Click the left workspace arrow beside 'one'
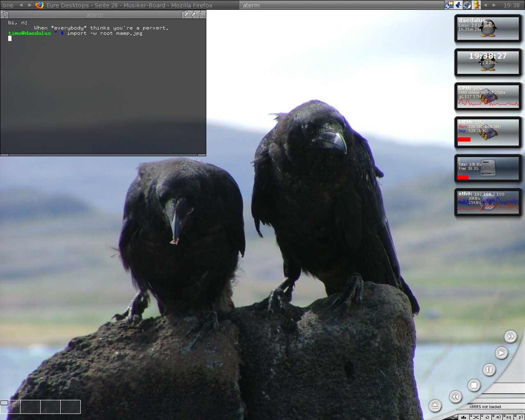525x420 pixels. coord(21,5)
